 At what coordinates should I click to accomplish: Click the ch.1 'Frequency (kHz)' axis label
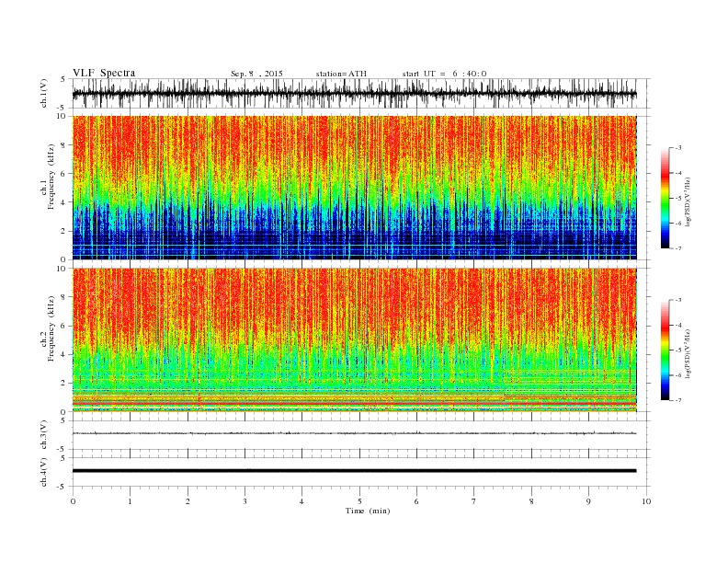(51, 177)
